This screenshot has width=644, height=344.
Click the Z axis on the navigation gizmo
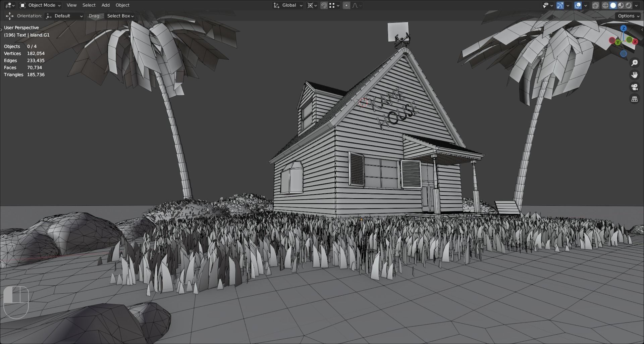624,28
